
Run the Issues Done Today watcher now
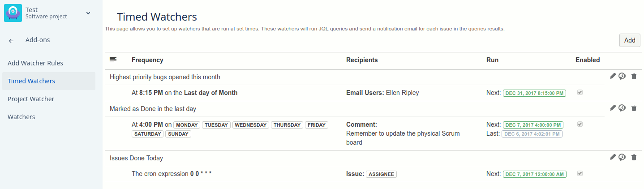(x=622, y=157)
